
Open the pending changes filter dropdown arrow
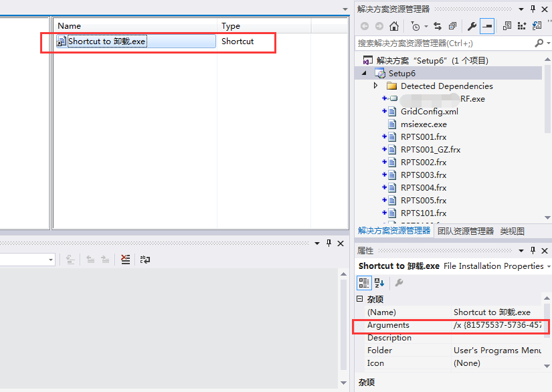pos(426,26)
